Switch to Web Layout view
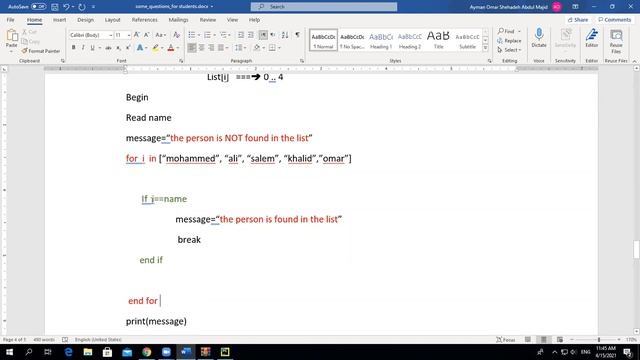The image size is (640, 360). tap(560, 340)
